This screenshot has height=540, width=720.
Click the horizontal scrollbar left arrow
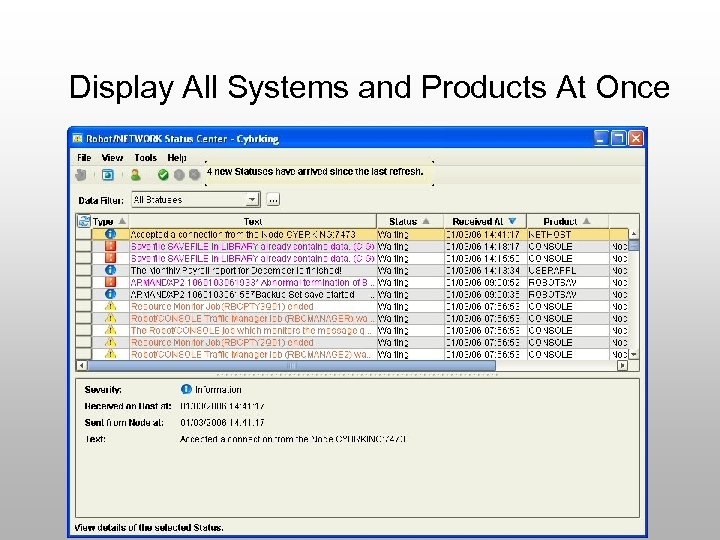pyautogui.click(x=82, y=366)
